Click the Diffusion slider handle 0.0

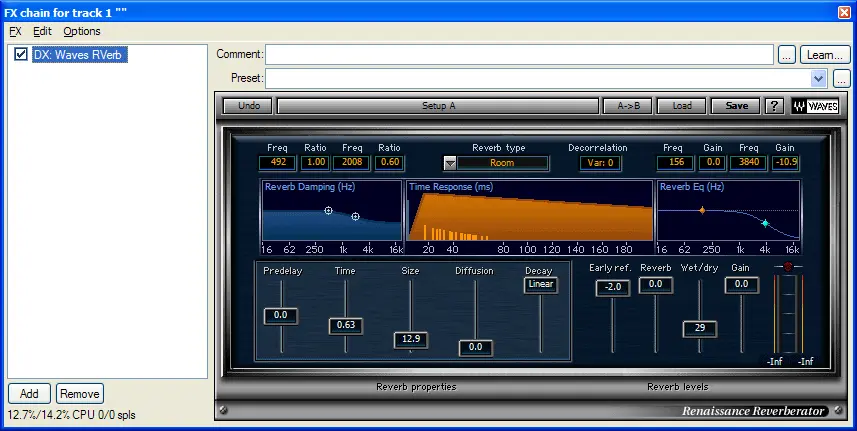475,347
